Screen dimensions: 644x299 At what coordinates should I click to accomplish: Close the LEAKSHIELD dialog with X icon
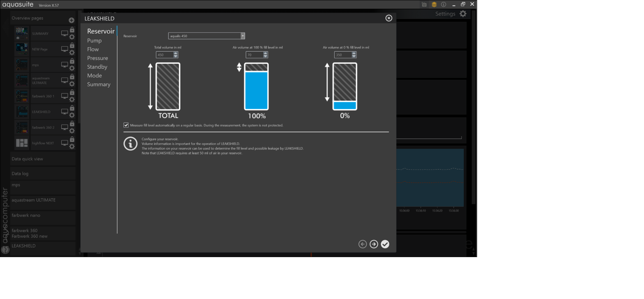[389, 18]
